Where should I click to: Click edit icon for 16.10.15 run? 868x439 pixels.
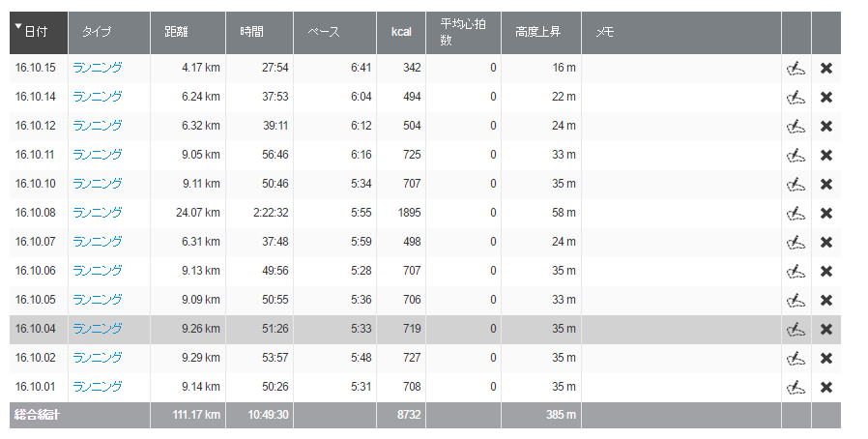click(x=796, y=68)
